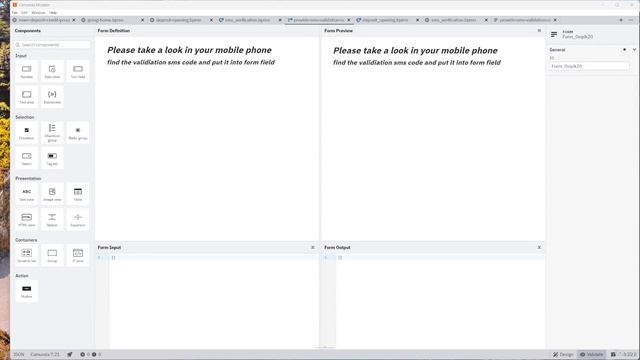Add a Group container component
Image resolution: width=640 pixels, height=360 pixels.
tap(52, 256)
